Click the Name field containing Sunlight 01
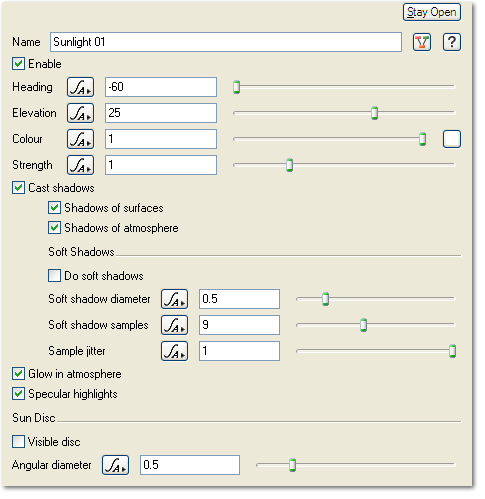This screenshot has height=499, width=485. tap(226, 42)
